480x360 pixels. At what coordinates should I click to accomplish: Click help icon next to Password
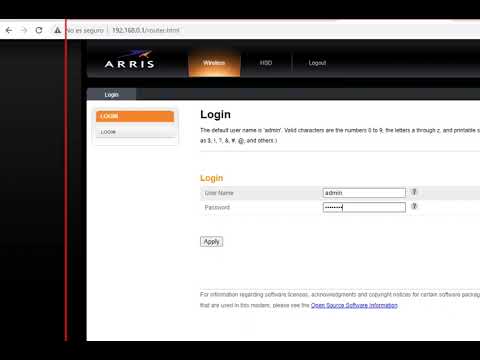coord(414,206)
